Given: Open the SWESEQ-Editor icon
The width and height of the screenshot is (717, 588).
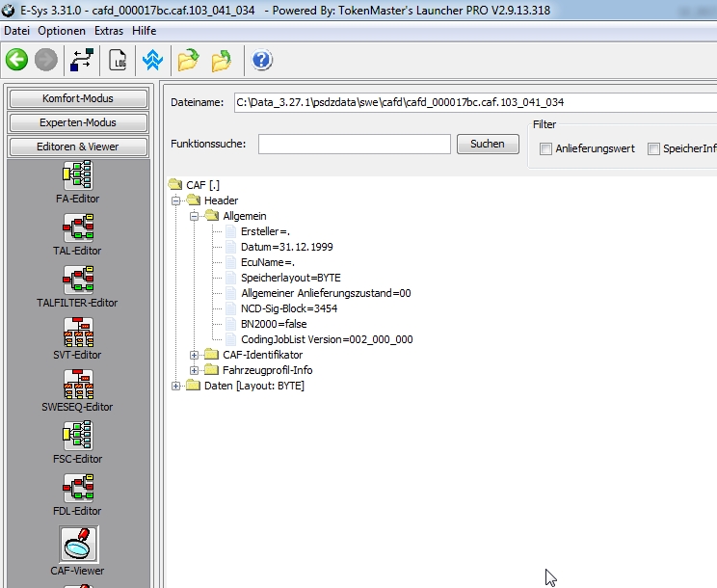Looking at the screenshot, I should pyautogui.click(x=78, y=384).
